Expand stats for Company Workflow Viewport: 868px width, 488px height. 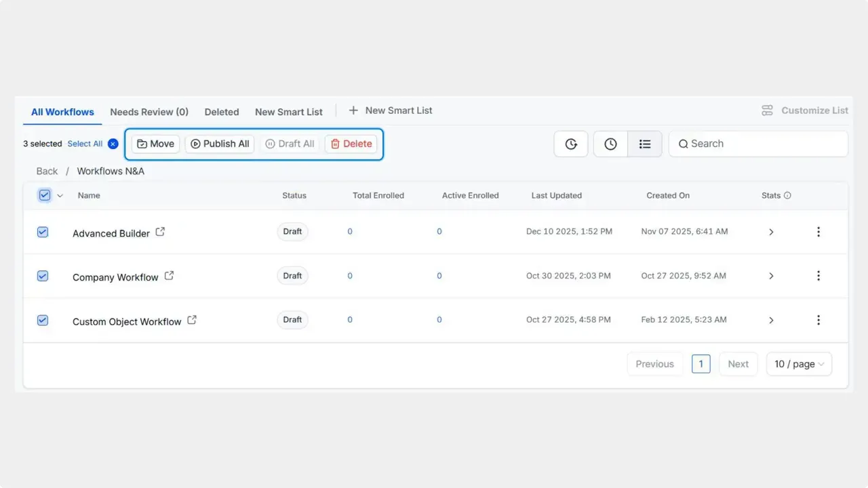click(771, 276)
